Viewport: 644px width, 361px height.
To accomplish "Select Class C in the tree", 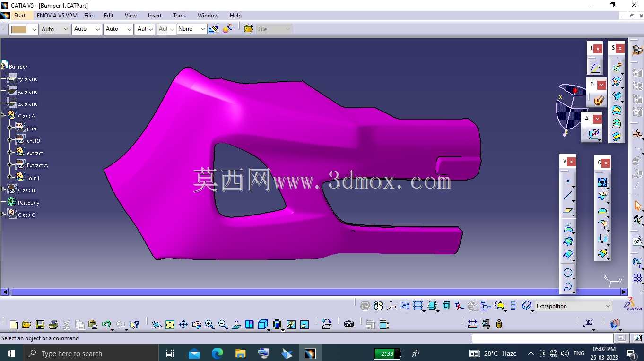I will point(26,215).
